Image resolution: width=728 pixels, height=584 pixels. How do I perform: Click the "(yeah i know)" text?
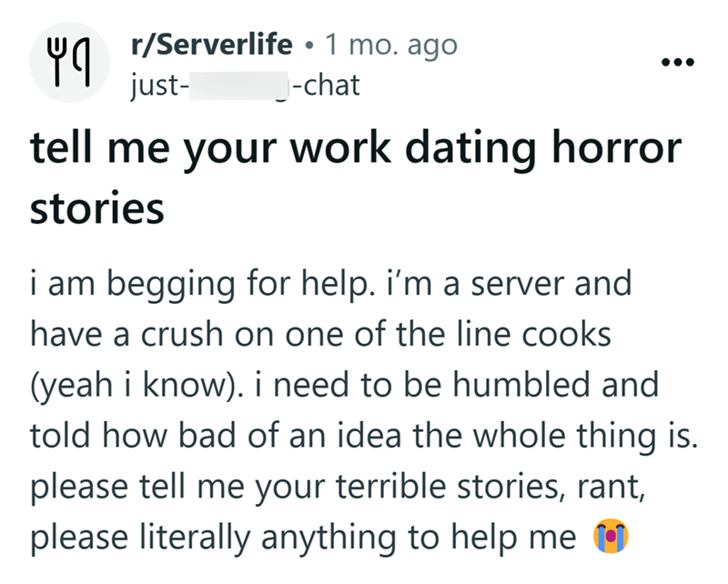127,385
